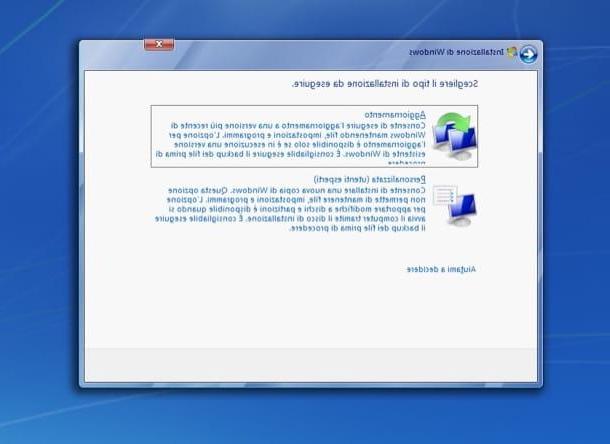Close the Installazione di Windows window
Screen dimensions: 610x444
(x=159, y=44)
